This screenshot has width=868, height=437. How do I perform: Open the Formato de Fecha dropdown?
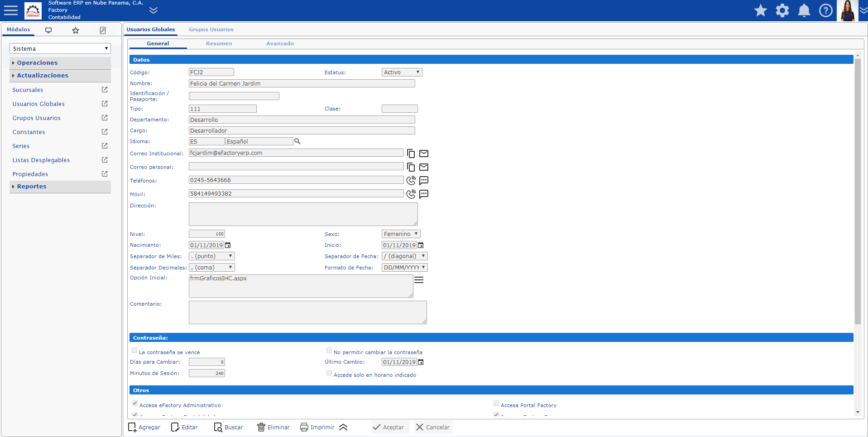[x=404, y=268]
